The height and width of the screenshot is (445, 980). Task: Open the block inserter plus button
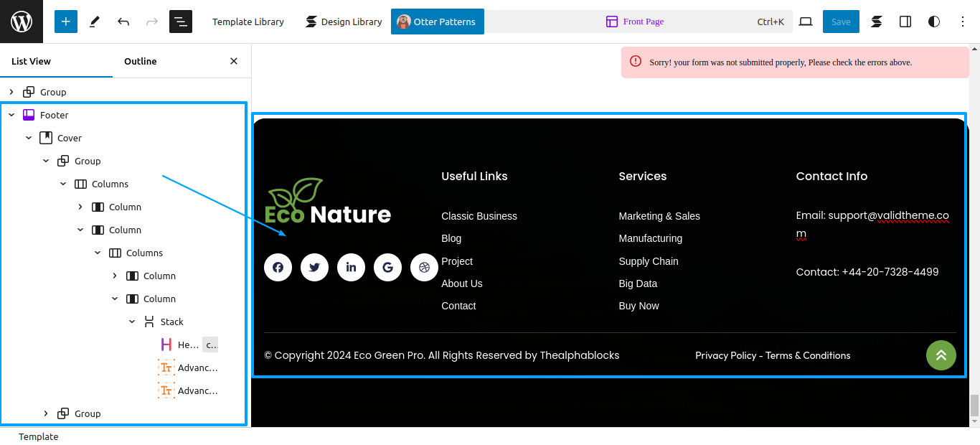pyautogui.click(x=65, y=22)
